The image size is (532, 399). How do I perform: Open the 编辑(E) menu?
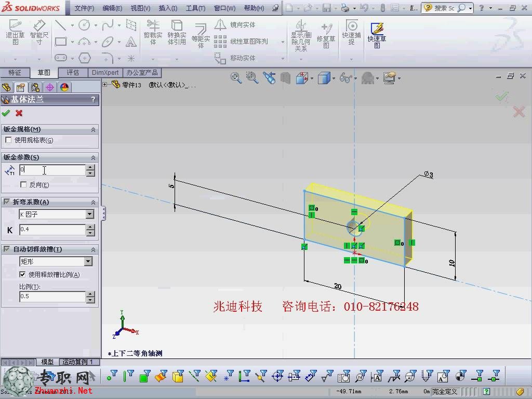[x=112, y=8]
